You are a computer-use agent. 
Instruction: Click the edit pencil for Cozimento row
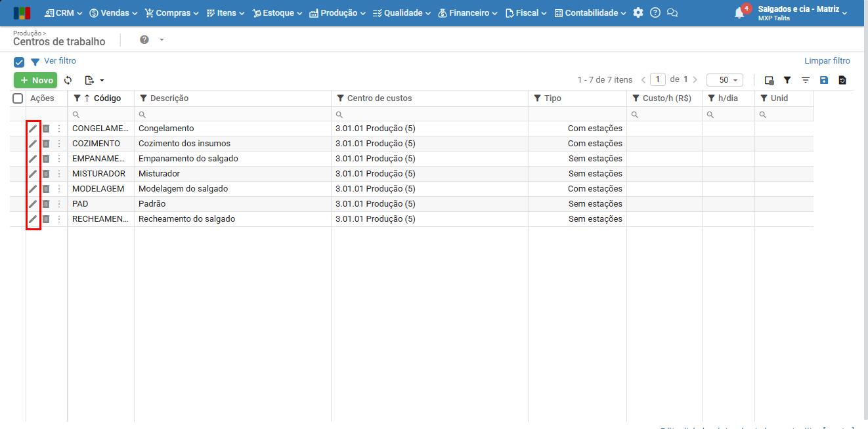(33, 144)
